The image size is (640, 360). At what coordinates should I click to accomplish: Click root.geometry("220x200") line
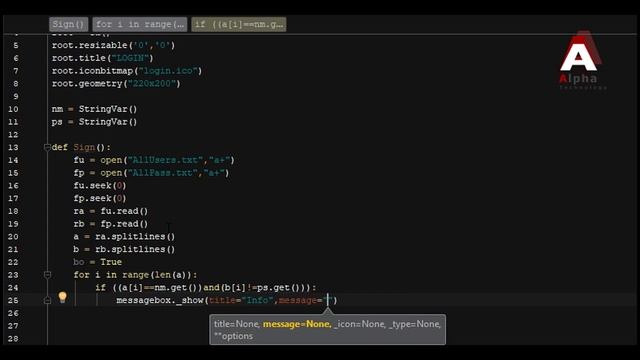click(116, 84)
